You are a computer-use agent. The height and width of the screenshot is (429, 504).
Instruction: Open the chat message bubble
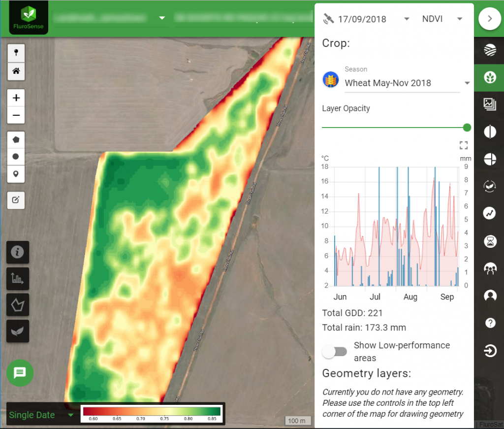click(x=20, y=373)
